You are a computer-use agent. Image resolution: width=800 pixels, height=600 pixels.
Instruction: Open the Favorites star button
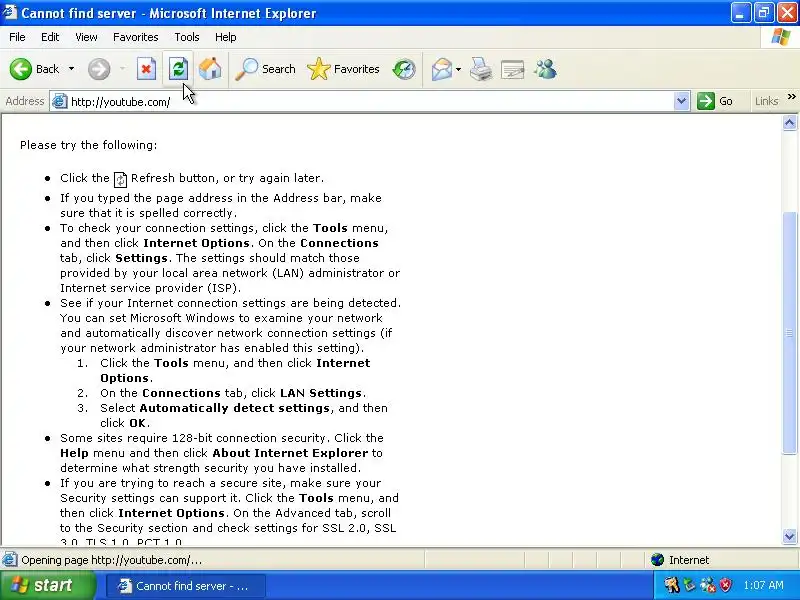click(x=343, y=69)
